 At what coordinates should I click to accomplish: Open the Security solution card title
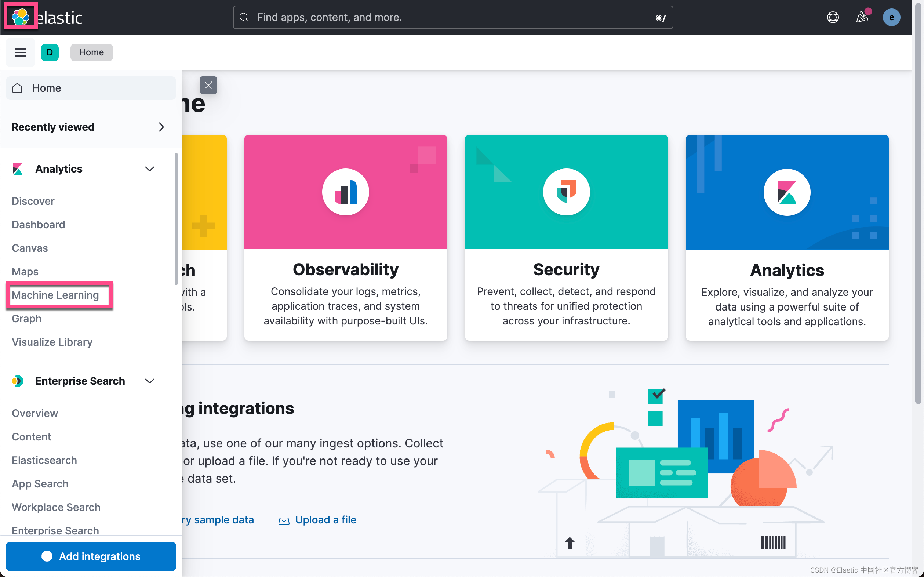pos(566,269)
